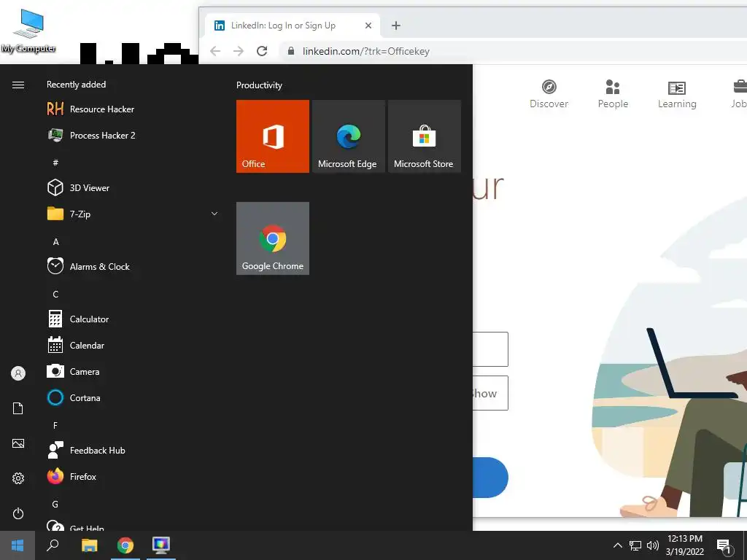
Task: Expand the 7-Zip folder chevron
Action: click(214, 214)
